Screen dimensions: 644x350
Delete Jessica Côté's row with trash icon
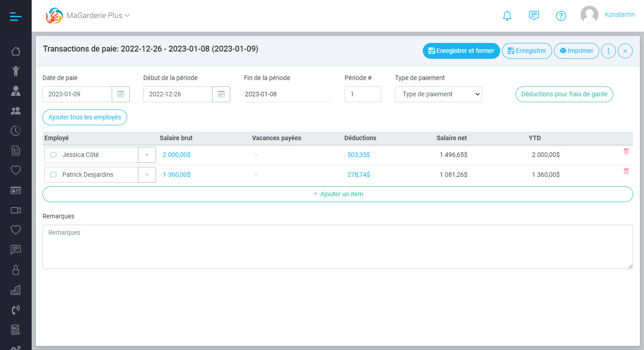click(x=626, y=151)
